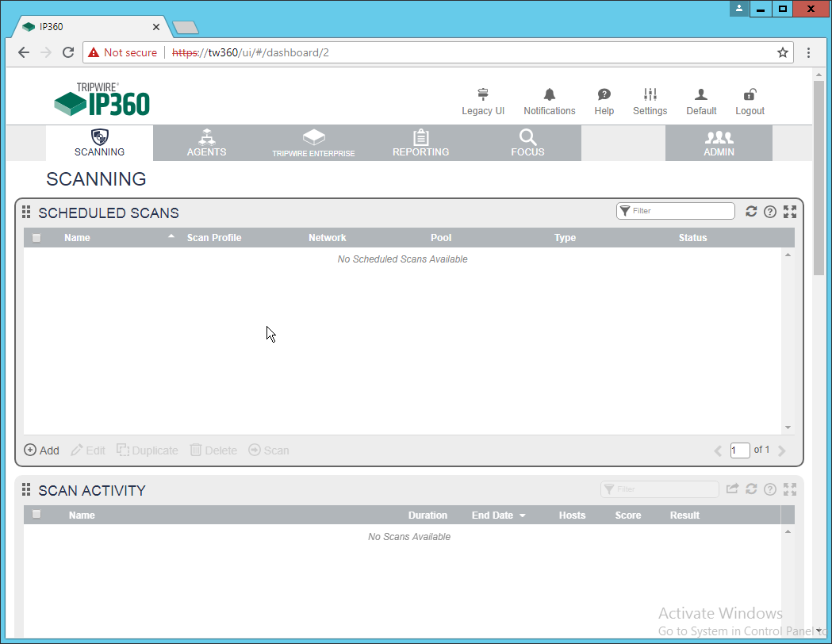Refresh the Scheduled Scans panel
Viewport: 832px width, 644px height.
coord(751,212)
